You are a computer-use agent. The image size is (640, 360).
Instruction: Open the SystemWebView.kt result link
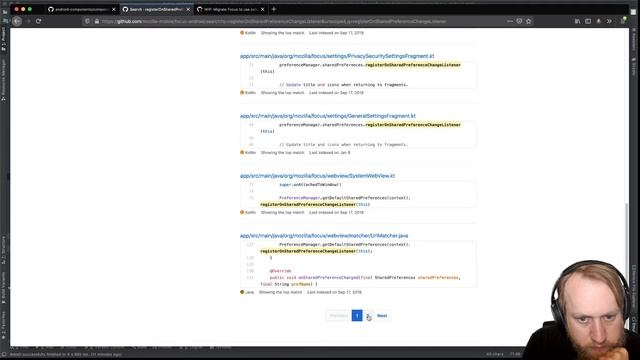pyautogui.click(x=317, y=176)
